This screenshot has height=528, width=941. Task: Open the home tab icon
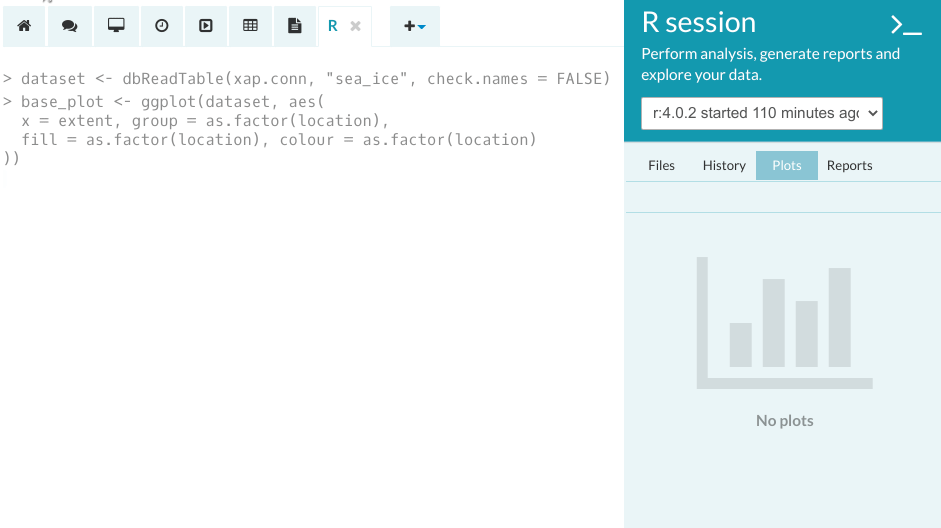click(24, 26)
